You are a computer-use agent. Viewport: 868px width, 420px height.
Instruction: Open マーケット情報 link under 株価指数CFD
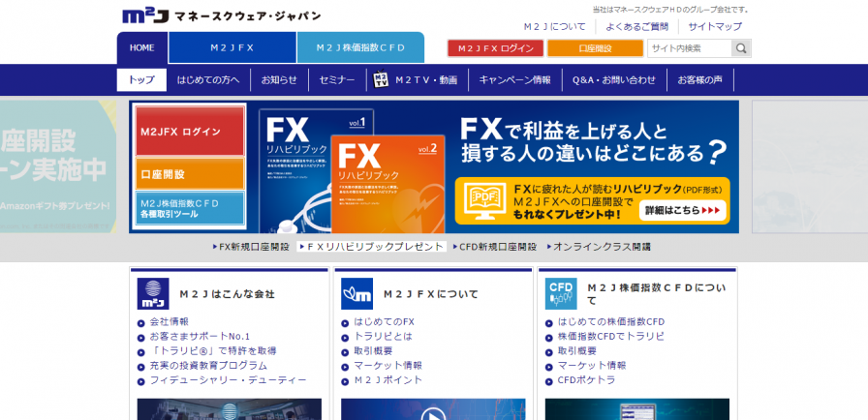pos(592,366)
